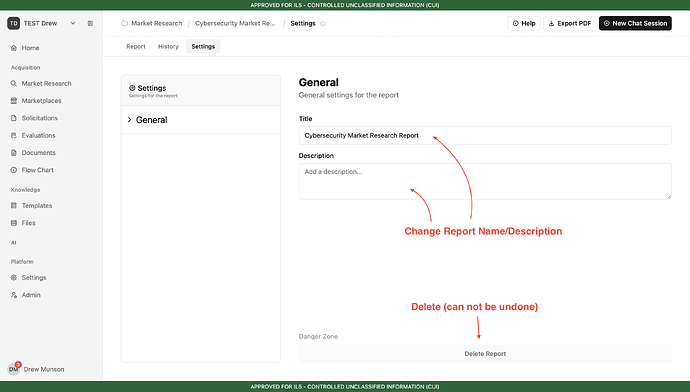This screenshot has width=690, height=392.
Task: Click the Market Research magnifier icon
Action: (x=14, y=84)
